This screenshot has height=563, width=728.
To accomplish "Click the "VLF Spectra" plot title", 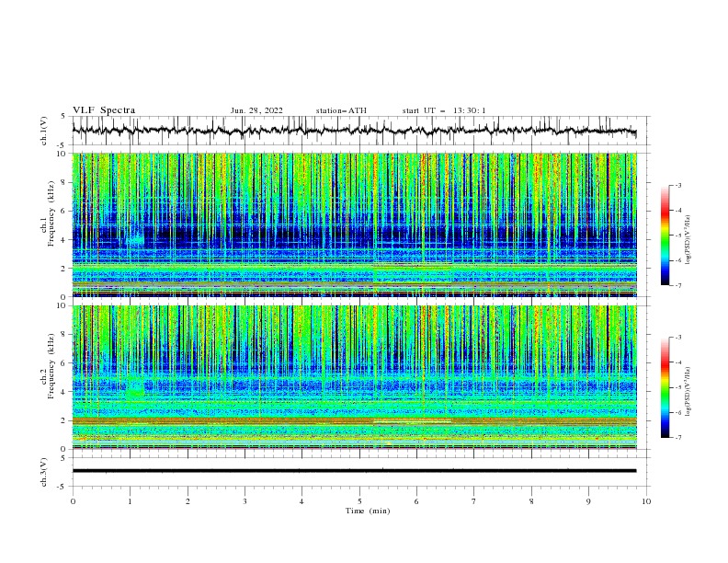I will (104, 110).
